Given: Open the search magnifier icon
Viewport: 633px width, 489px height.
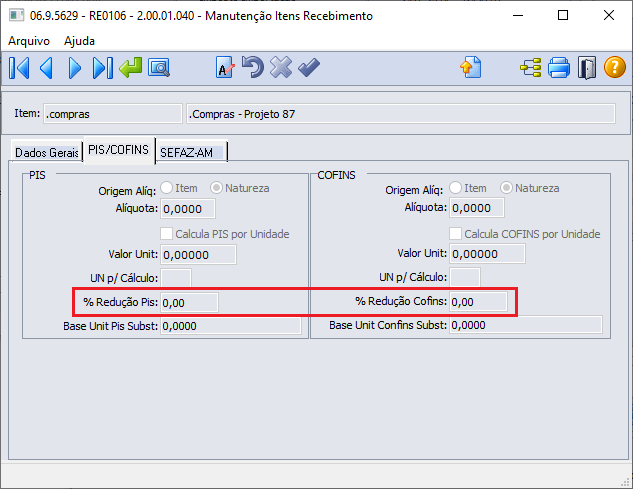Looking at the screenshot, I should (159, 67).
